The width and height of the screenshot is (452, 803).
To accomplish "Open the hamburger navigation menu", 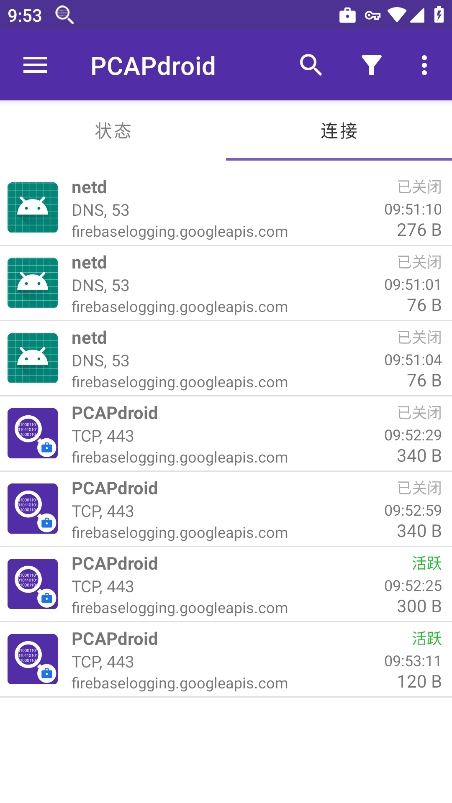I will pos(35,66).
